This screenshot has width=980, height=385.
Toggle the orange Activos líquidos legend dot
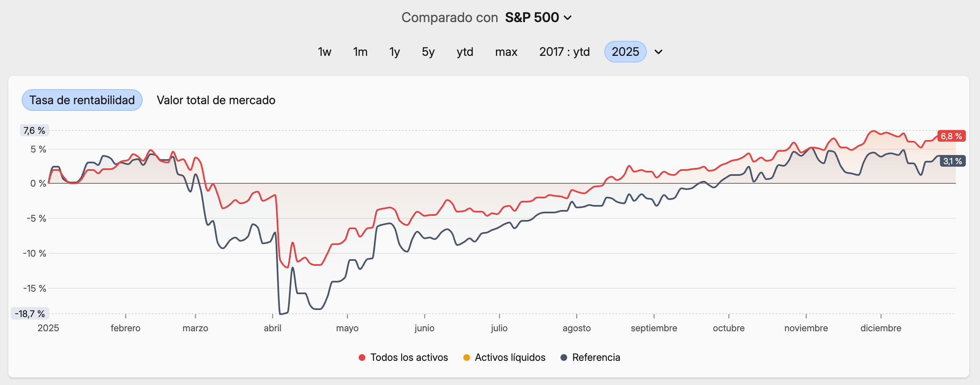tap(467, 357)
